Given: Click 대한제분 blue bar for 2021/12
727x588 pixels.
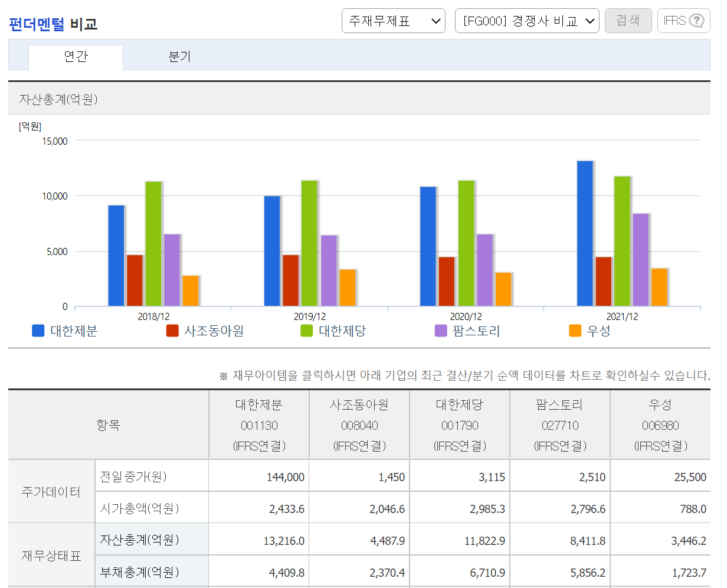Looking at the screenshot, I should click(x=585, y=234).
